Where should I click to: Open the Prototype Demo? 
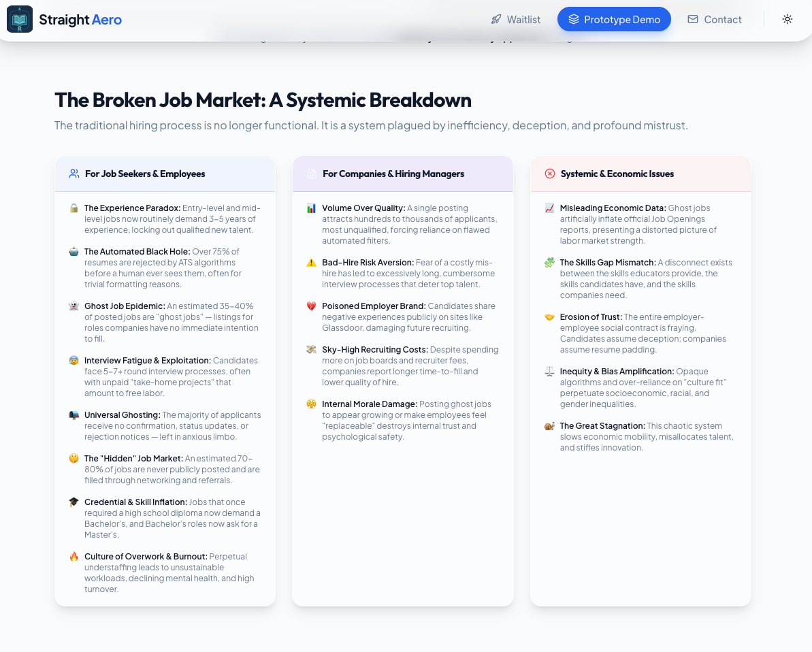pos(614,19)
